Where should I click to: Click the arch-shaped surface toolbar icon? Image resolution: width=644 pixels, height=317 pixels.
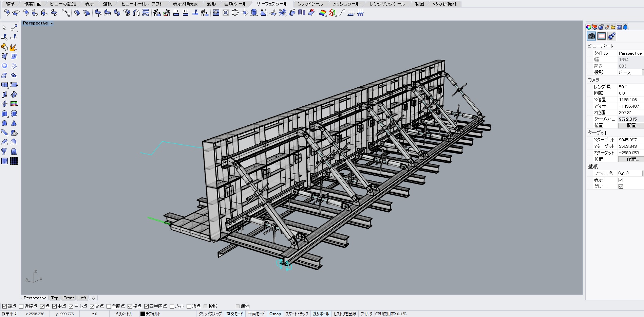(x=136, y=13)
